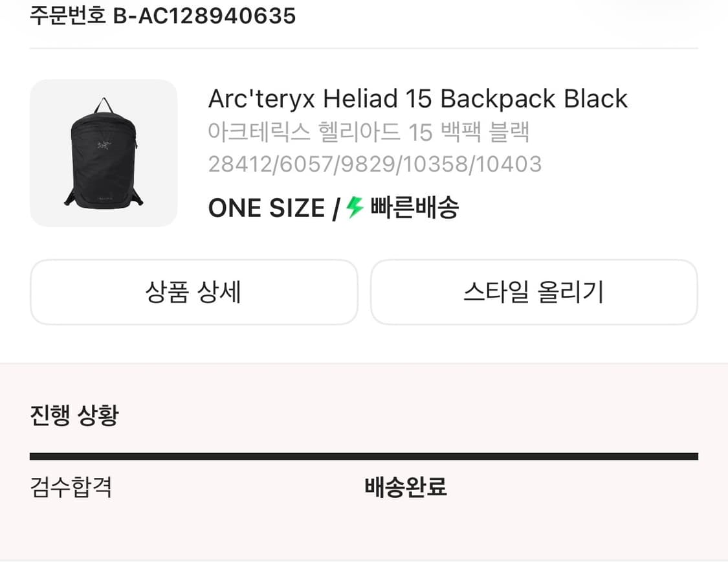Screen dimensions: 728x562
Task: Select the "ONE SIZE" size label
Action: [265, 208]
